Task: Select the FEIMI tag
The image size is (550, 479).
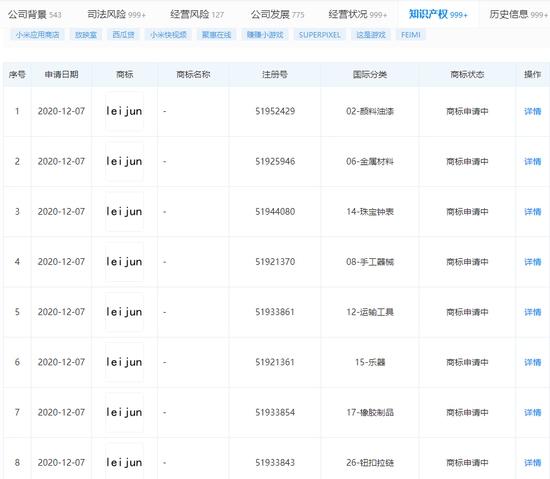Action: tap(411, 35)
